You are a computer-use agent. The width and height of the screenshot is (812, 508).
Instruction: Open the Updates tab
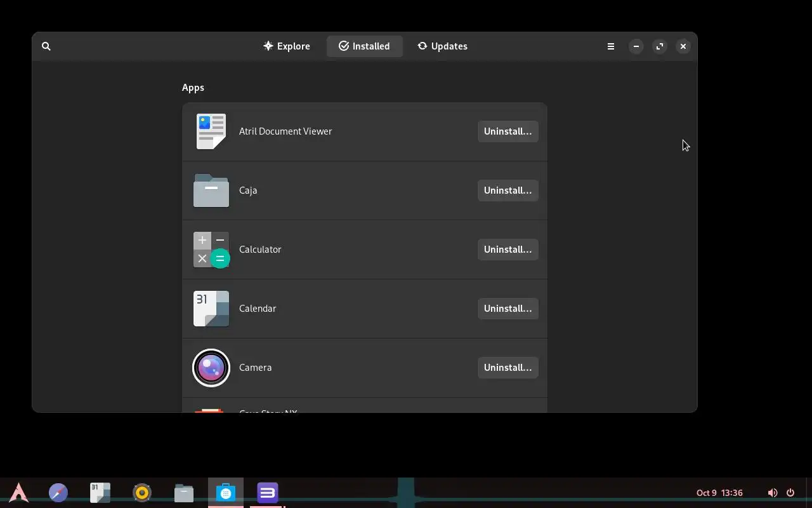pos(443,46)
